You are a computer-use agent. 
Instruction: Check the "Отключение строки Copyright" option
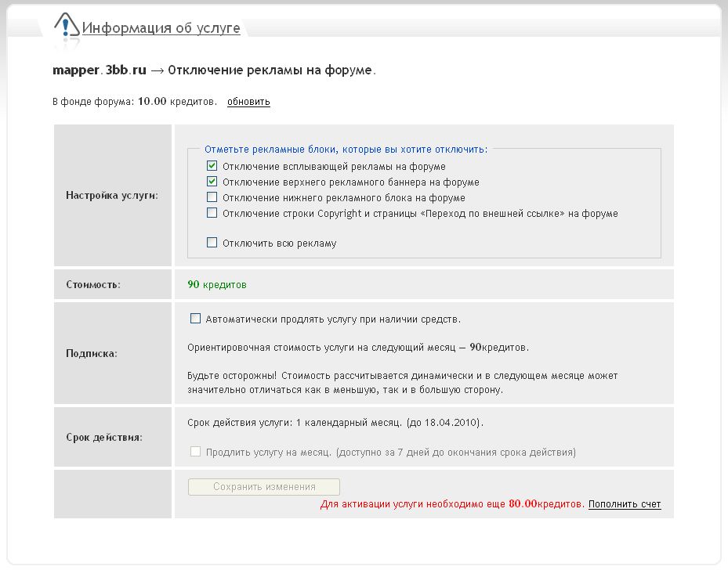point(212,213)
